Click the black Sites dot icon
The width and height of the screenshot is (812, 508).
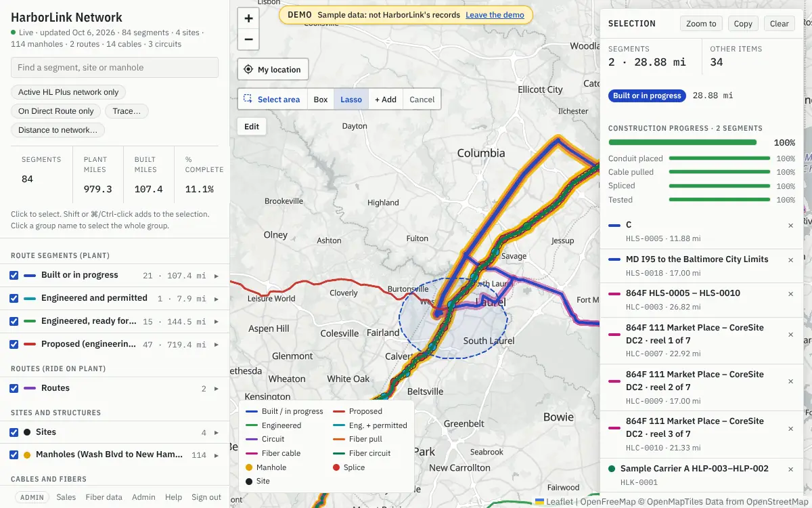27,432
